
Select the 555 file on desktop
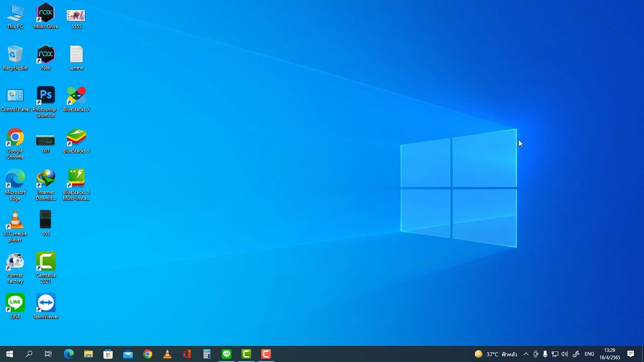pos(46,224)
